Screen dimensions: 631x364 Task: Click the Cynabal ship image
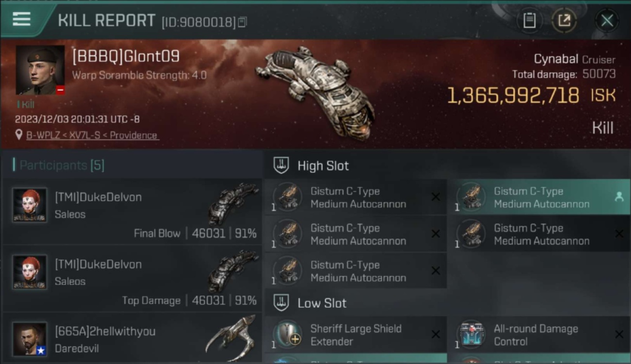pos(315,92)
